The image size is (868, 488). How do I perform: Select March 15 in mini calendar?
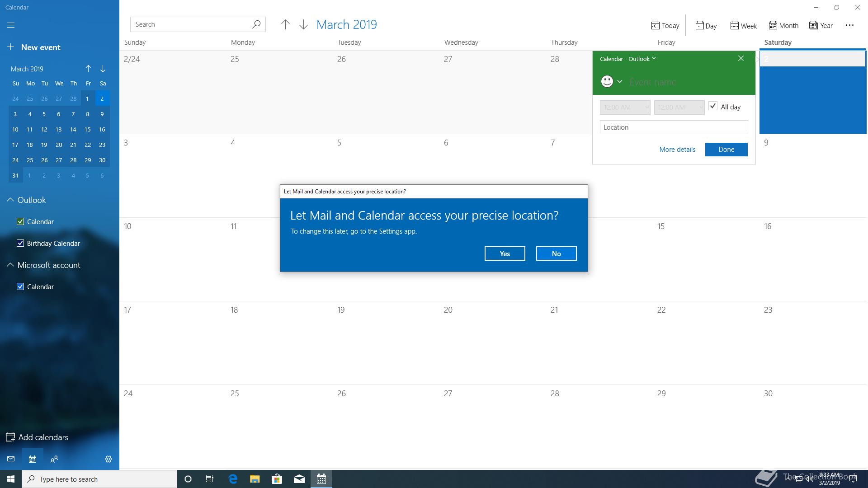87,129
